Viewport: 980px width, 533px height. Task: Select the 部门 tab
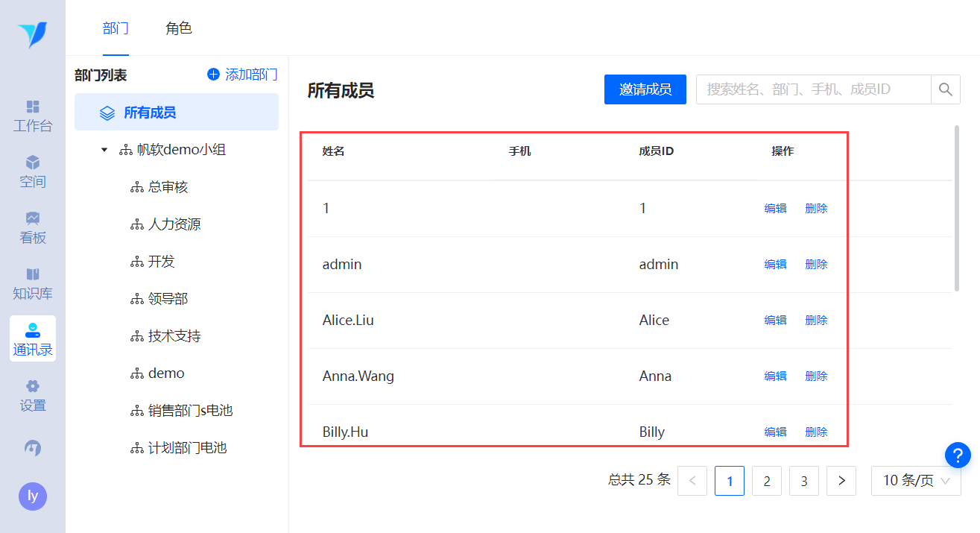point(116,28)
